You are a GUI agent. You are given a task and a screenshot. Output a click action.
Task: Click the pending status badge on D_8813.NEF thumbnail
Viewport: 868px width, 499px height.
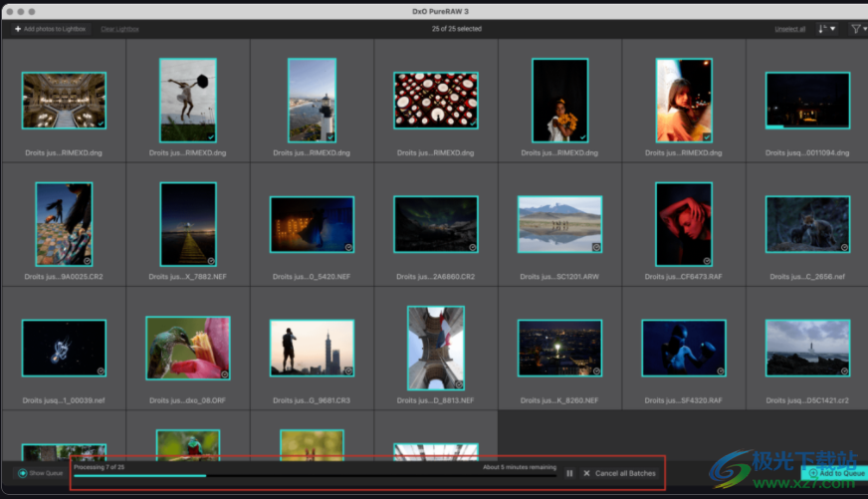pyautogui.click(x=459, y=384)
